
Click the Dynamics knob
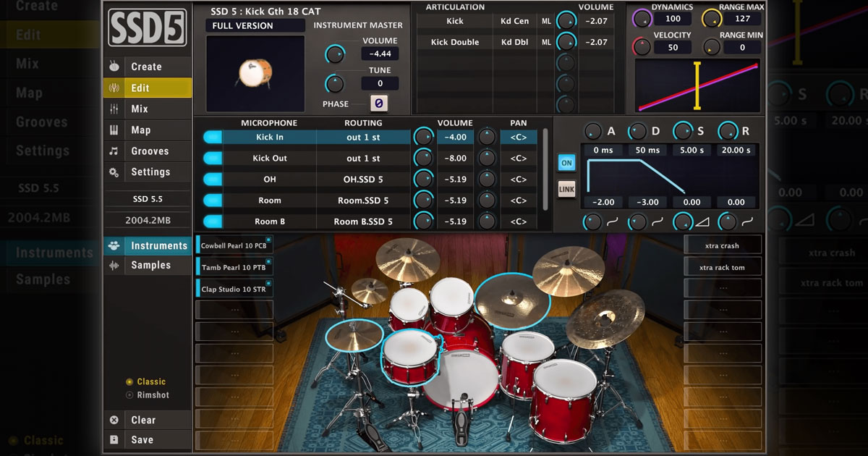coord(642,19)
